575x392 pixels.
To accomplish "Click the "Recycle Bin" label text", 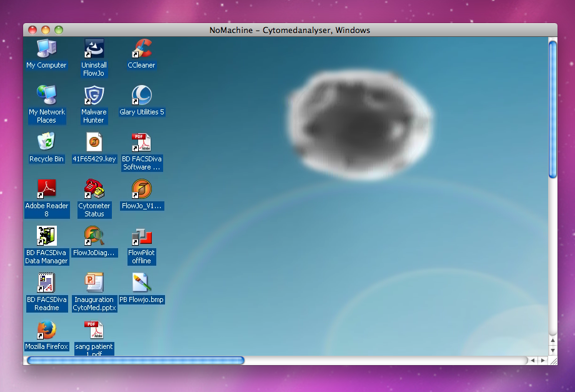I will [47, 159].
